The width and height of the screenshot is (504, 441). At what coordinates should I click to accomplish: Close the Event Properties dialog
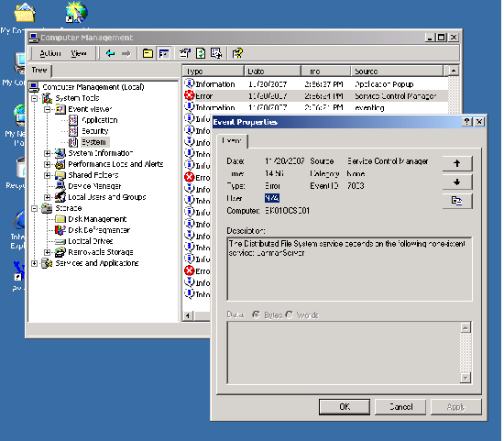[479, 122]
